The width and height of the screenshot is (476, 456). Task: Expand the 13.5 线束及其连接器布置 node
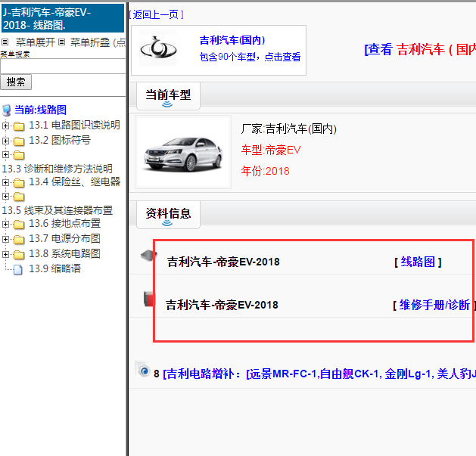pos(5,197)
